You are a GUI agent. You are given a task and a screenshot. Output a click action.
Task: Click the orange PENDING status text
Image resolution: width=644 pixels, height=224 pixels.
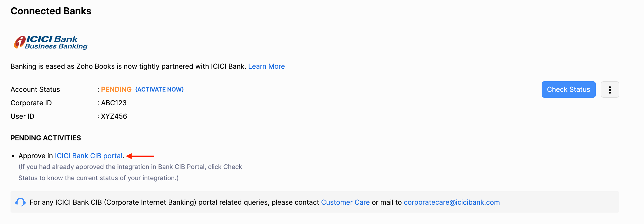pos(116,89)
